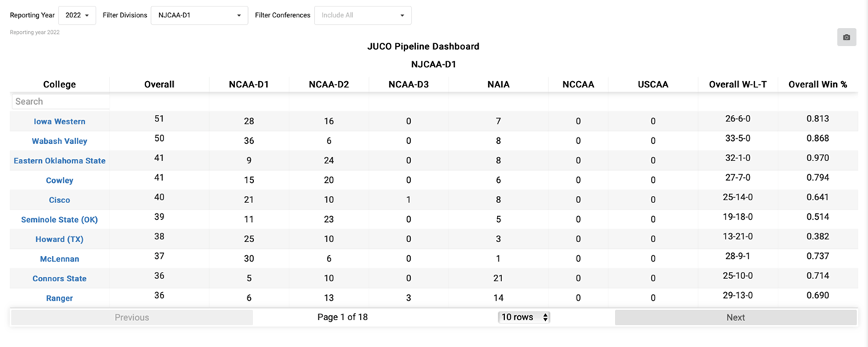
Task: Open the Connors State link
Action: (x=59, y=278)
